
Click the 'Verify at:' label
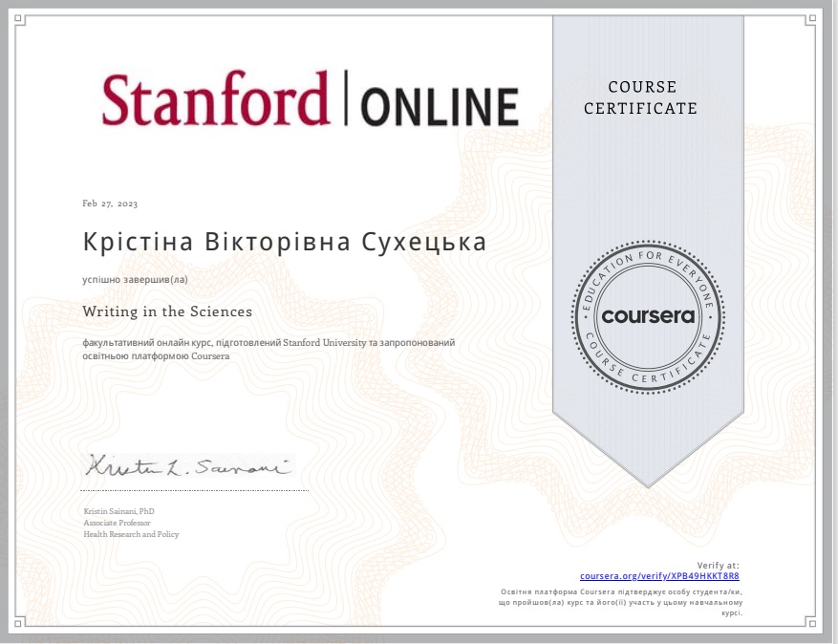pyautogui.click(x=718, y=565)
